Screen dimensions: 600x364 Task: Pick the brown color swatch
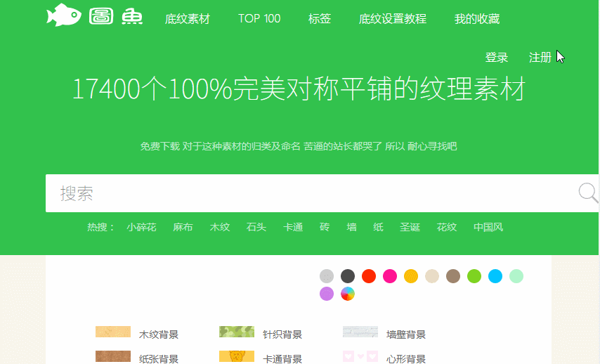[x=452, y=276]
